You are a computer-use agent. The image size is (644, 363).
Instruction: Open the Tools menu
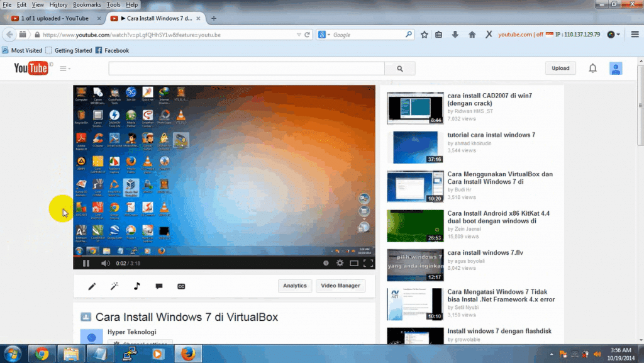[113, 5]
